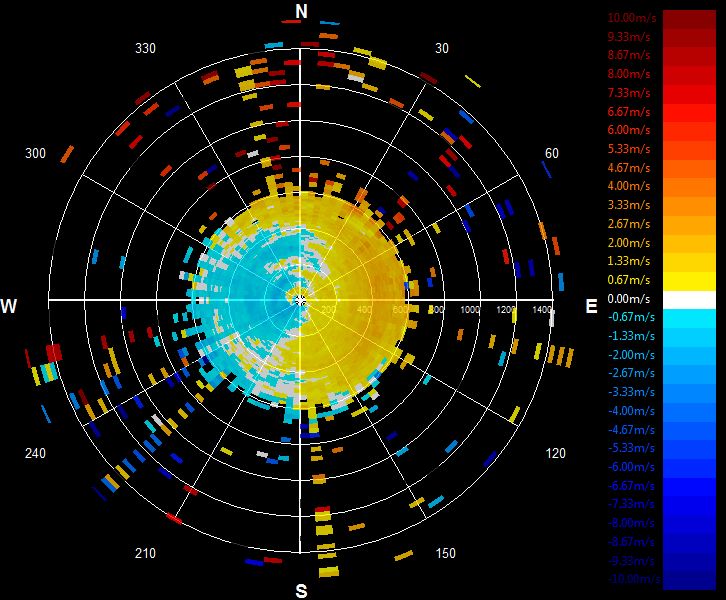Click the 400 range ring label
This screenshot has height=600, width=726.
(364, 309)
